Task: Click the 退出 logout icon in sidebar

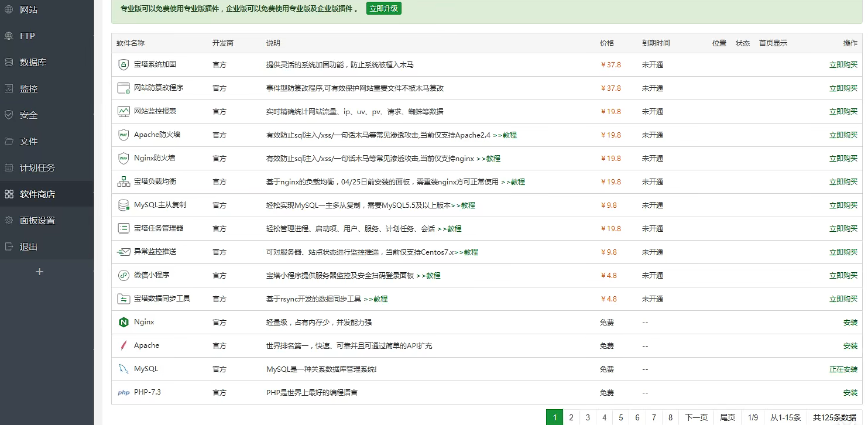Action: (9, 246)
